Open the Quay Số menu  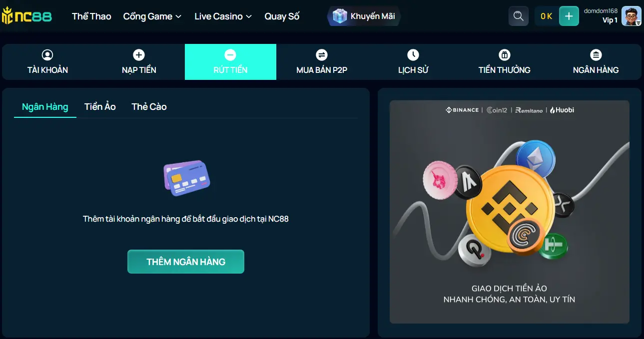coord(282,16)
